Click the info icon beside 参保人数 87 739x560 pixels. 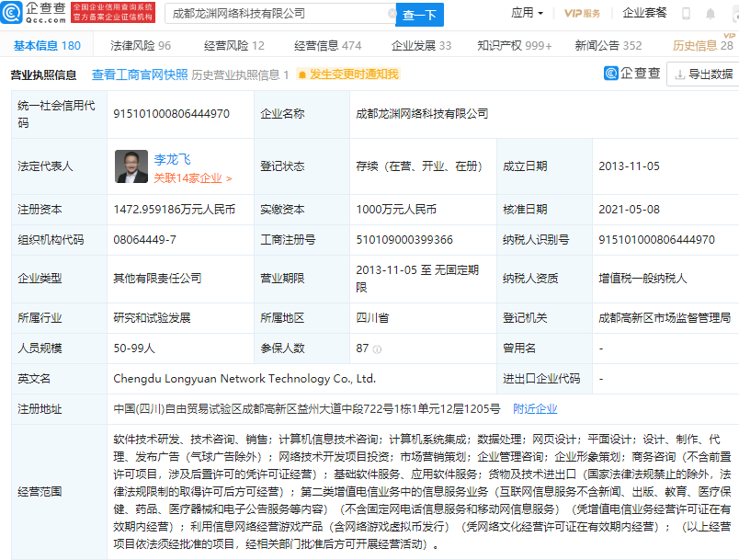[x=378, y=349]
